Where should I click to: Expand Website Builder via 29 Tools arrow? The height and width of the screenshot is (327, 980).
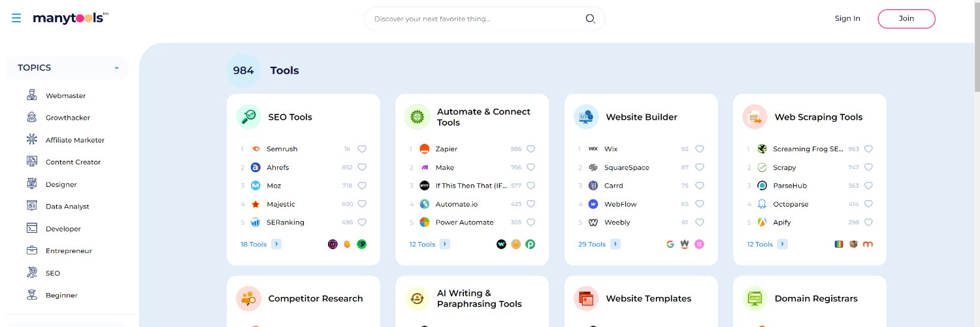click(x=615, y=244)
